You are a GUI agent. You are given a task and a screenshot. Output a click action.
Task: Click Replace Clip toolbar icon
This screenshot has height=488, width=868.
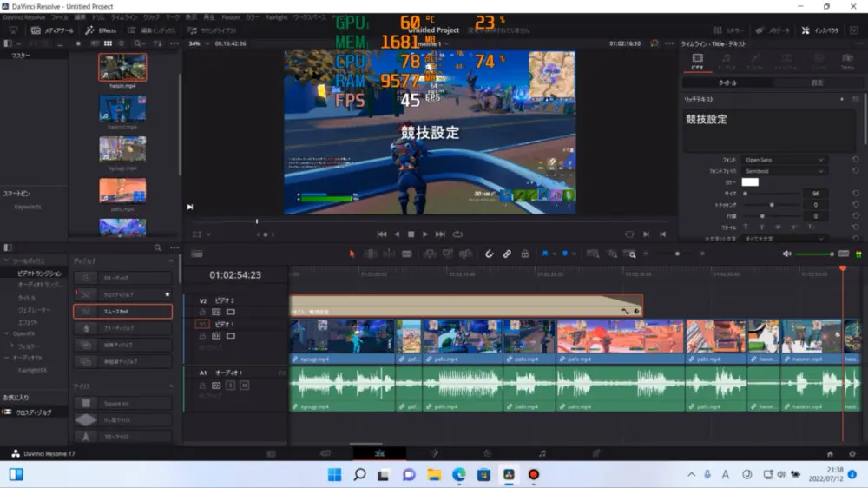pyautogui.click(x=465, y=254)
